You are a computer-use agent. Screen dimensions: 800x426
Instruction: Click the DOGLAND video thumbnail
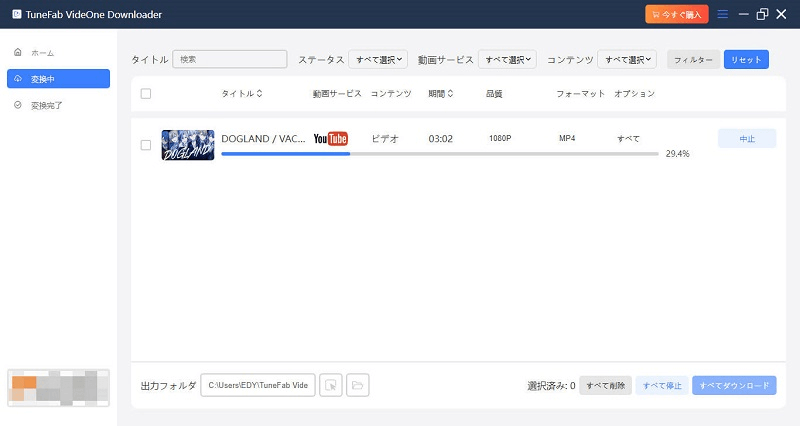[188, 145]
